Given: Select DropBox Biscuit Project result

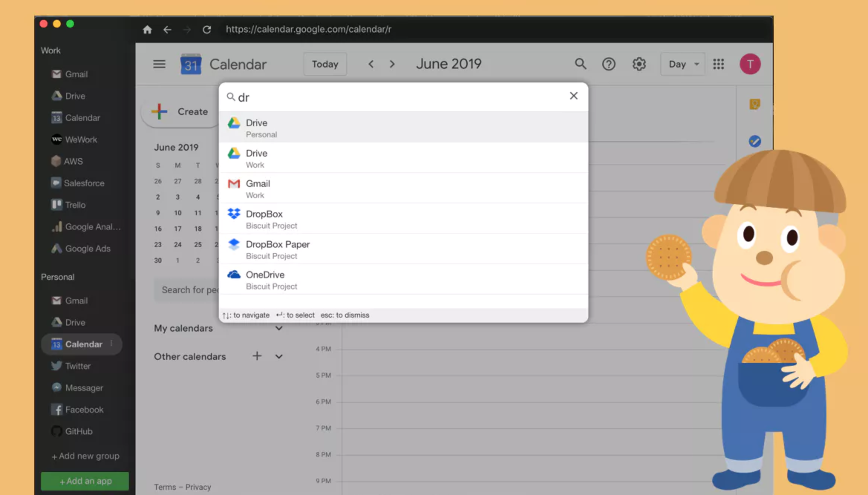Looking at the screenshot, I should (404, 219).
